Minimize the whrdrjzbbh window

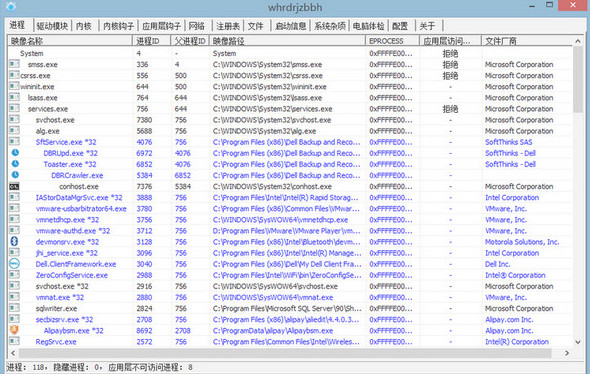tap(532, 6)
